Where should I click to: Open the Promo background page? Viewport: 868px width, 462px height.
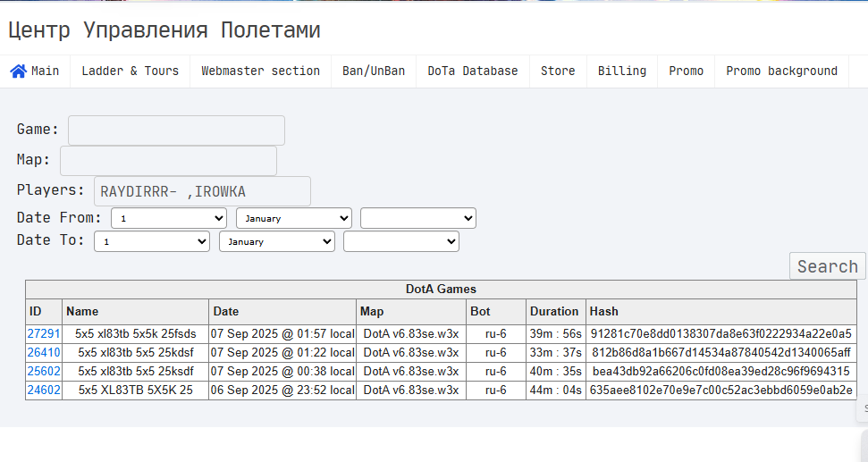click(781, 71)
